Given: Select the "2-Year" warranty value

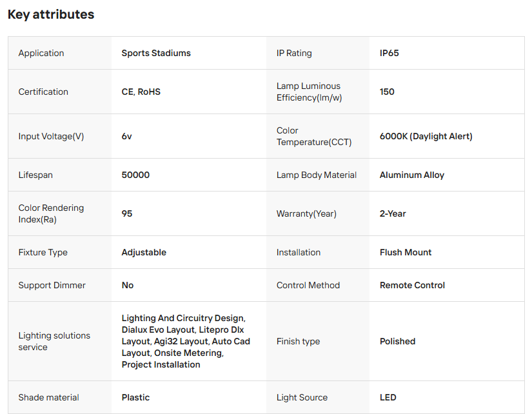Looking at the screenshot, I should tap(393, 213).
